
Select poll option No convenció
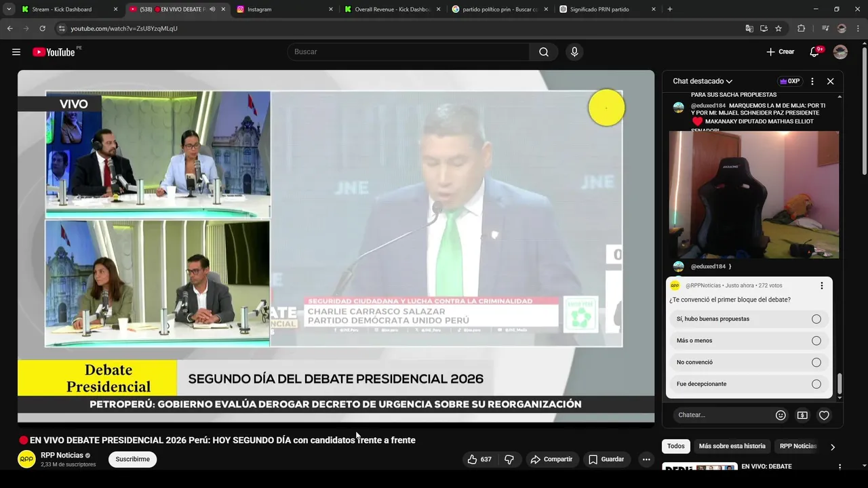(749, 363)
